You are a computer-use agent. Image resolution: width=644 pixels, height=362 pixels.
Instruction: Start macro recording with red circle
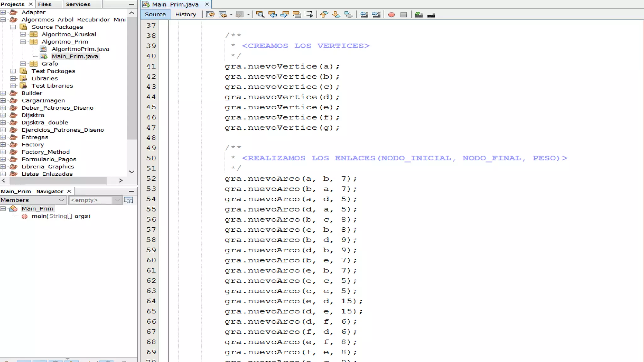(x=391, y=14)
